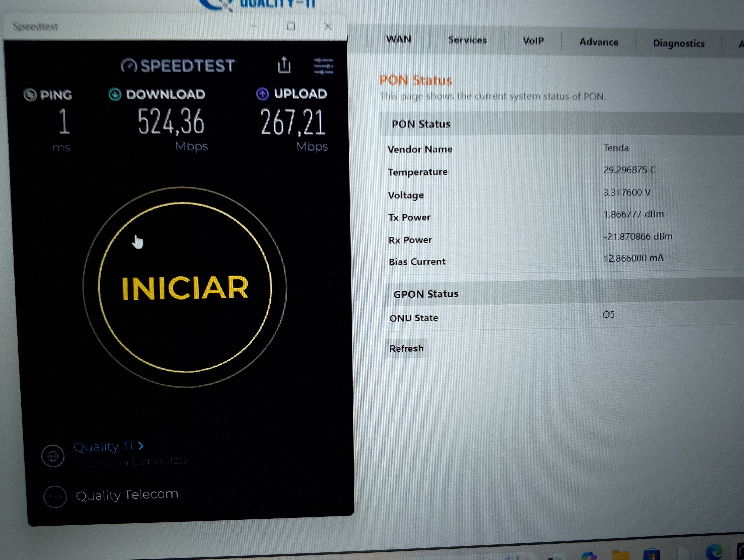Viewport: 744px width, 560px height.
Task: Expand server options chevron next to Quality TI
Action: coord(141,446)
